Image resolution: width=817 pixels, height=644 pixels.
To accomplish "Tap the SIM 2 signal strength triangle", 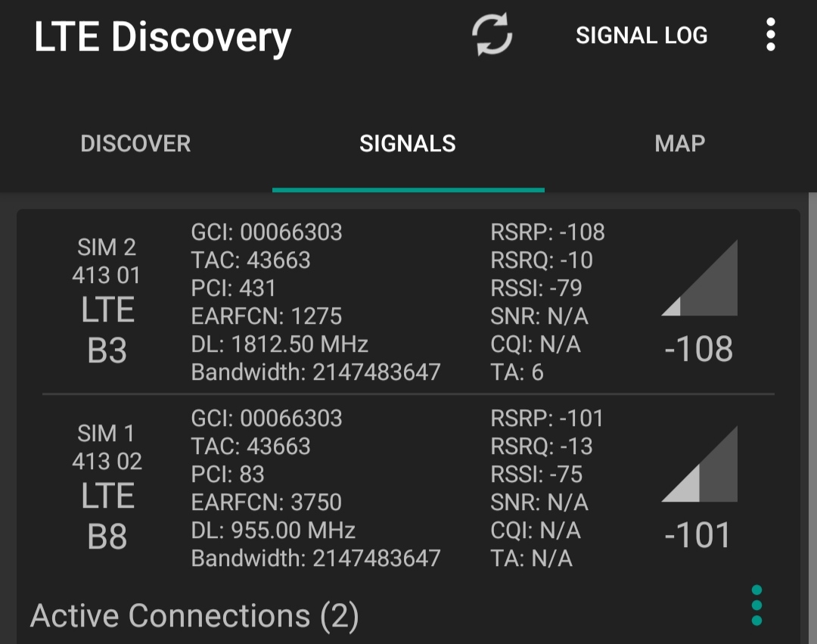I will [700, 278].
